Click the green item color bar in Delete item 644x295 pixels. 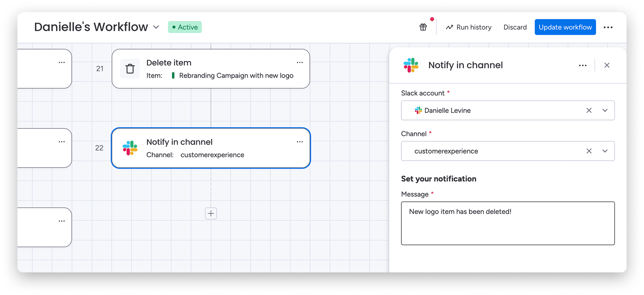173,75
